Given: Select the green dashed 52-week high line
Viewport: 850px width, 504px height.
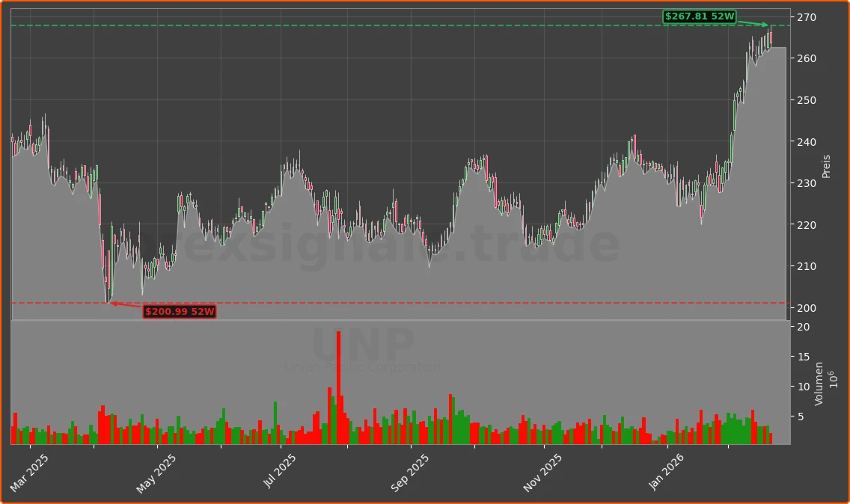Looking at the screenshot, I should [374, 24].
